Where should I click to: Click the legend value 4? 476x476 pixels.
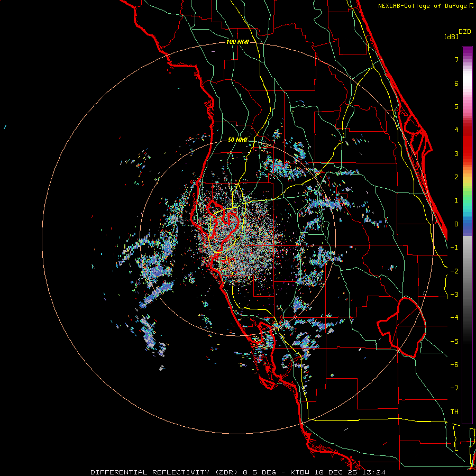click(x=456, y=130)
